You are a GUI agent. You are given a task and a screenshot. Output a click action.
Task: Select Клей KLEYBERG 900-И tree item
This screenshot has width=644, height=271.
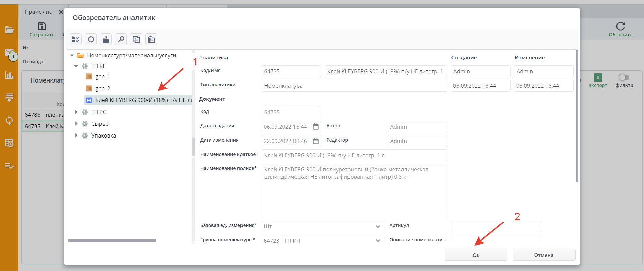coord(138,100)
